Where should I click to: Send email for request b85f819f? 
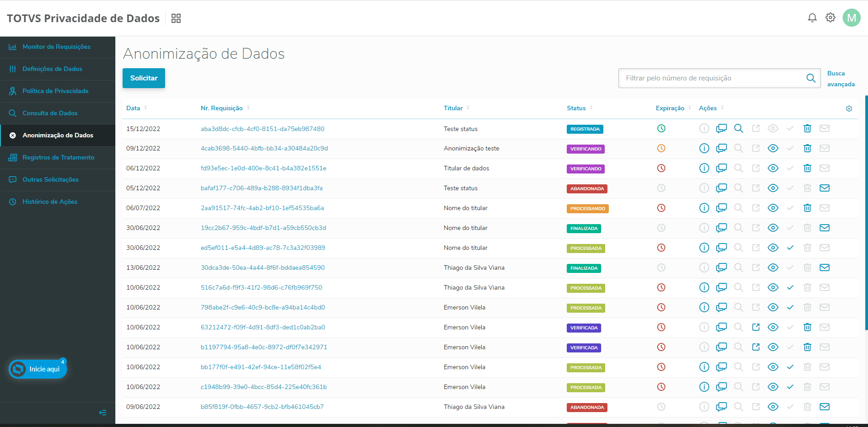(x=825, y=407)
